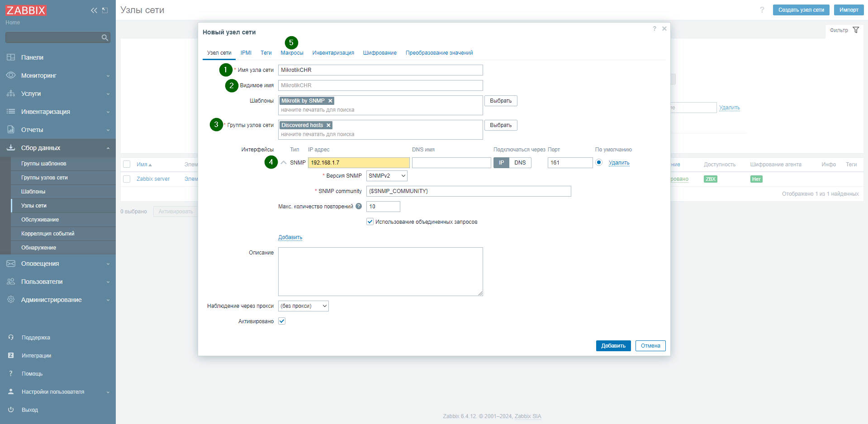868x424 pixels.
Task: Click Импорт button
Action: click(849, 10)
